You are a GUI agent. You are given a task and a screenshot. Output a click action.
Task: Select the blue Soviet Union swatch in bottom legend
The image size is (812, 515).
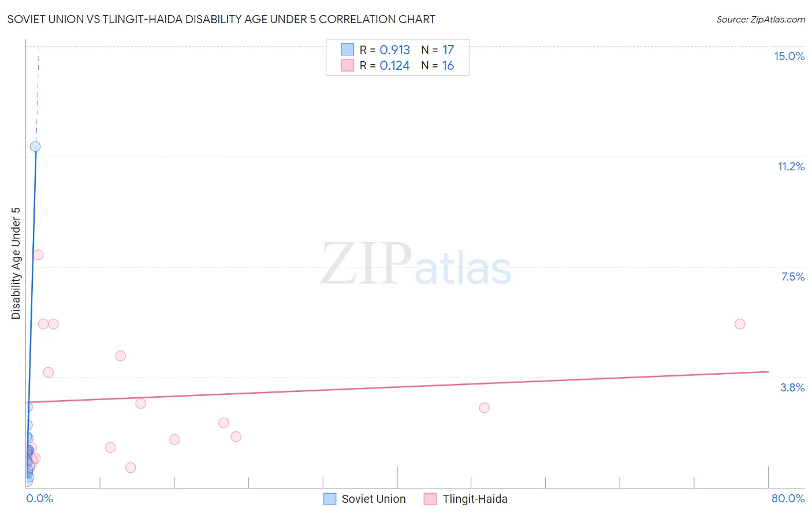[x=330, y=499]
